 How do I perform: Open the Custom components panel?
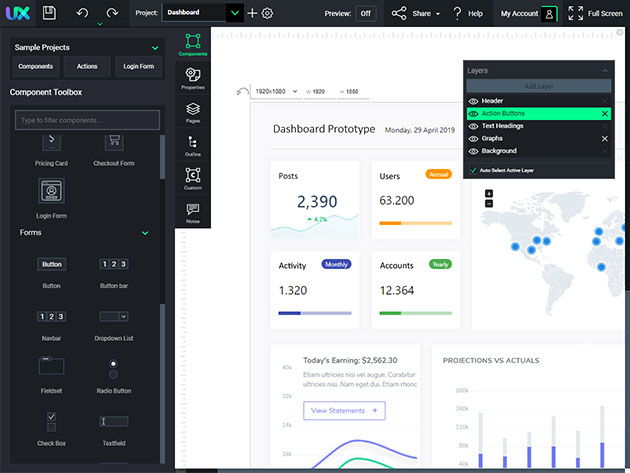tap(193, 179)
